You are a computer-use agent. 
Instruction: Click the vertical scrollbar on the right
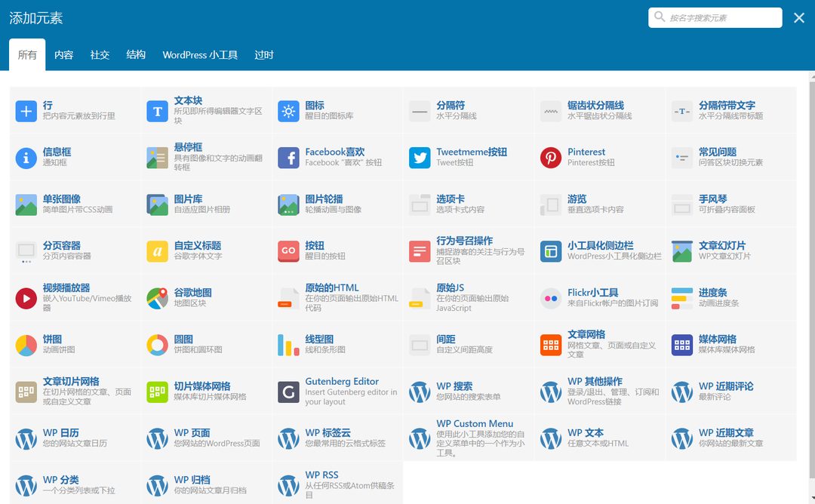point(811,287)
